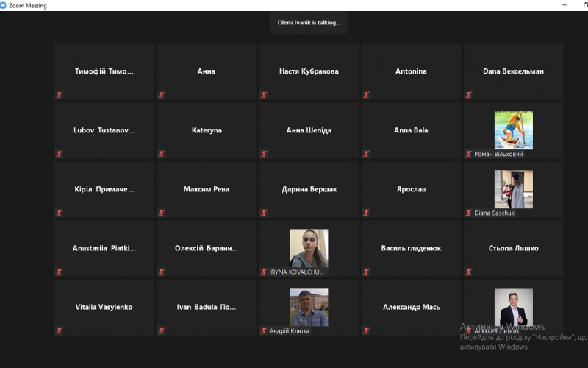Click muted mic icon on Анна Шепіда tile
The image size is (588, 368).
click(x=264, y=154)
